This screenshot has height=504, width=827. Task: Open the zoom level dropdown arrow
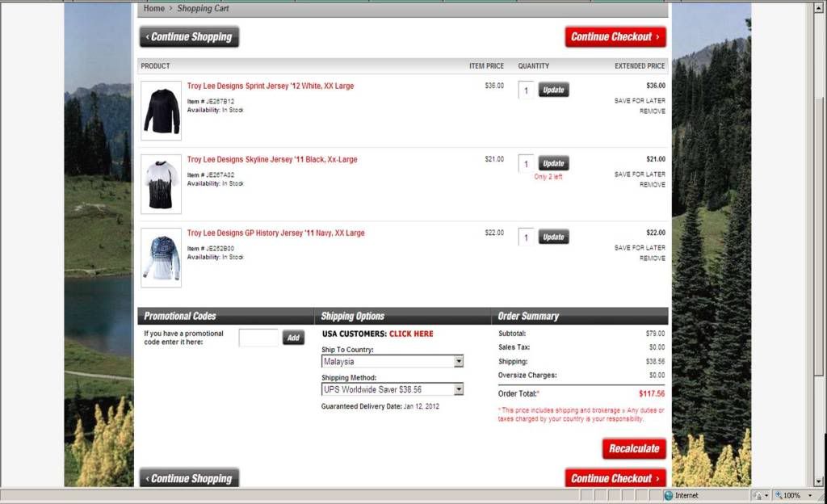(810, 496)
